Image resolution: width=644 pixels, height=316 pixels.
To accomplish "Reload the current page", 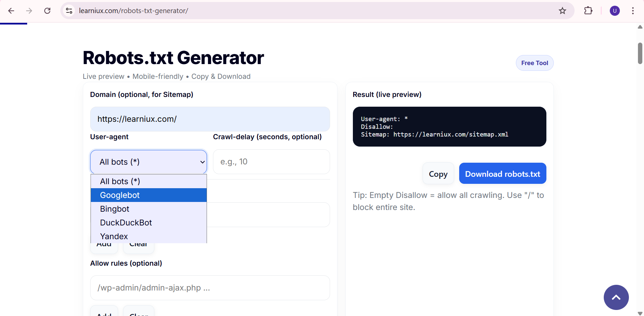I will pos(47,11).
